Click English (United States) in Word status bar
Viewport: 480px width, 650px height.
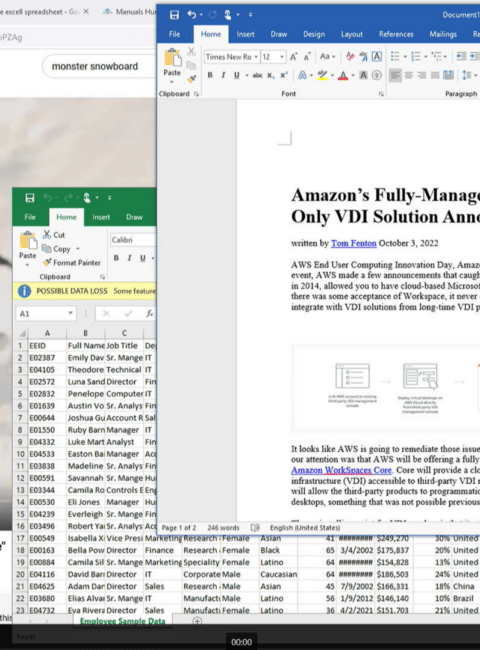point(305,528)
